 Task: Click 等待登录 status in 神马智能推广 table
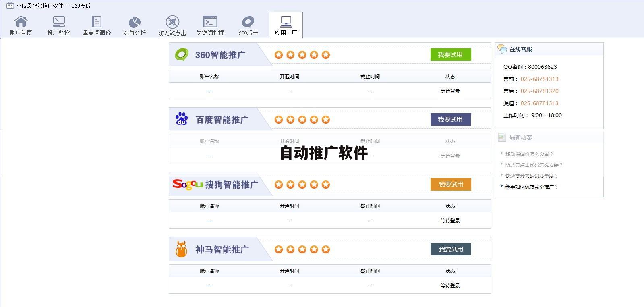[x=450, y=286]
